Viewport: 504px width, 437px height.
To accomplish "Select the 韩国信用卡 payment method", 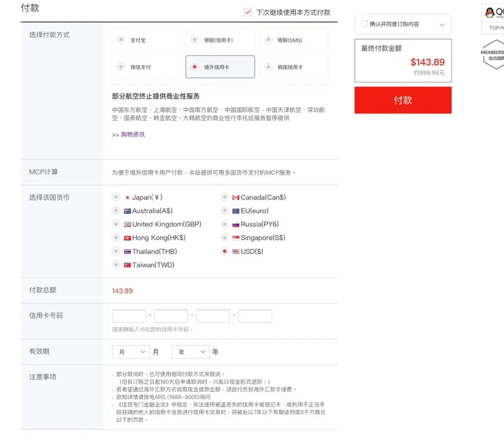I will pyautogui.click(x=293, y=67).
